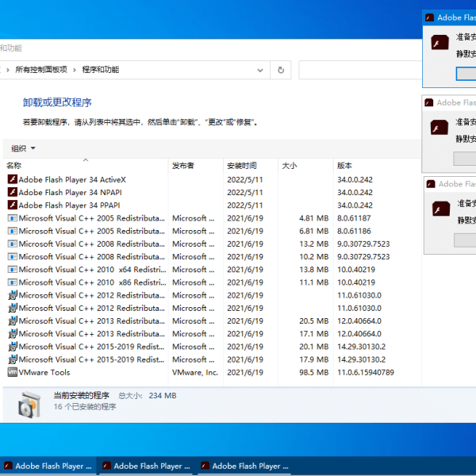Expand the breadcrumb arrow before 所有控制面板项

click(8, 70)
